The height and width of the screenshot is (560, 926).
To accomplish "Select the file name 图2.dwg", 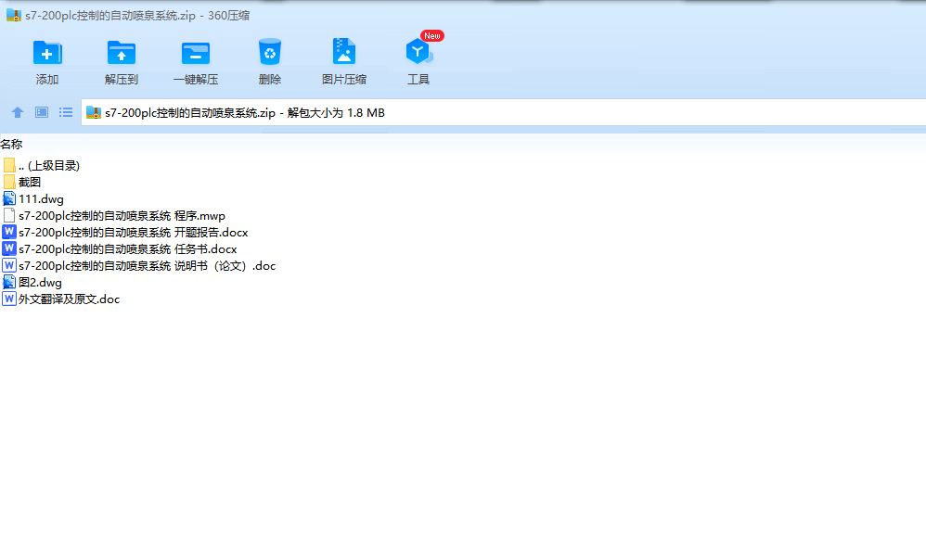I will 40,282.
